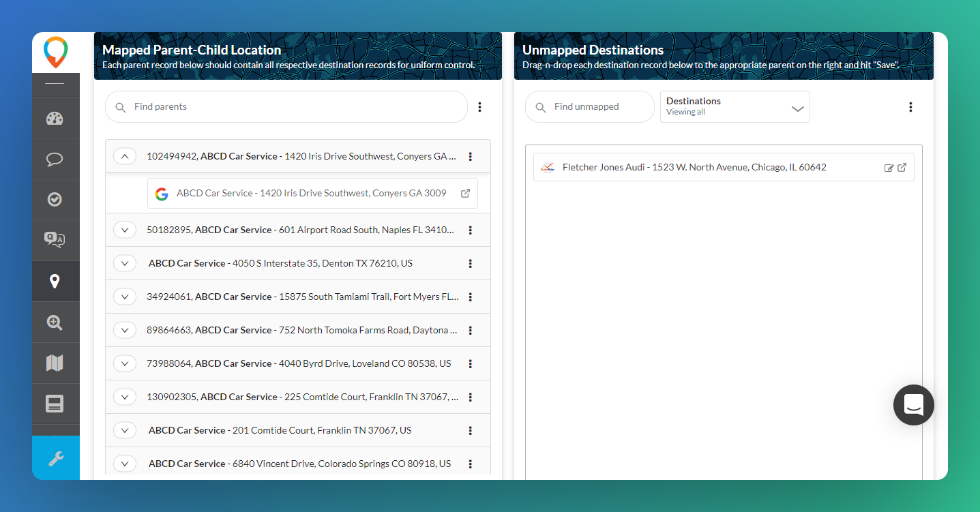Click the Unmapped Destinations heading
The image size is (980, 512).
tap(593, 50)
